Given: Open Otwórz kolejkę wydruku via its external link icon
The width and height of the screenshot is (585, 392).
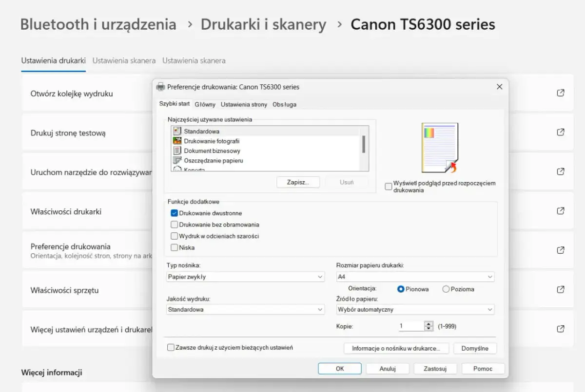Looking at the screenshot, I should (560, 93).
